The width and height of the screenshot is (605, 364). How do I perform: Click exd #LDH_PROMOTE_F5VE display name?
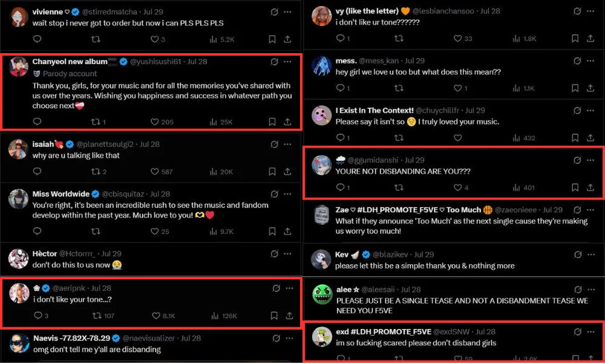[x=384, y=331]
